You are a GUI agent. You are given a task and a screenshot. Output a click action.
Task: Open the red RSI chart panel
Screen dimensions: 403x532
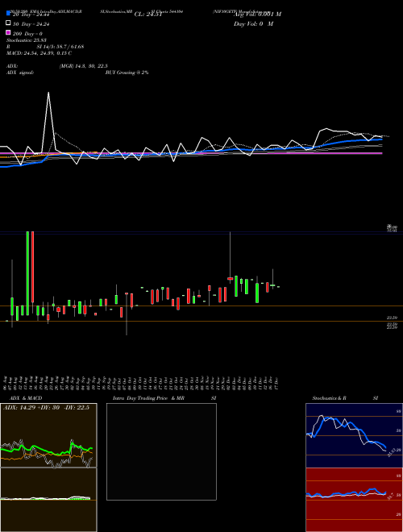[x=354, y=500]
